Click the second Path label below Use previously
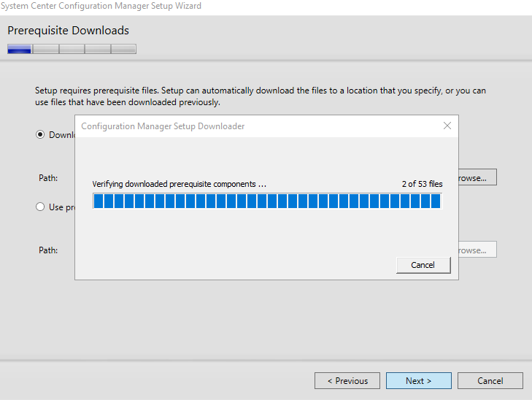Image resolution: width=532 pixels, height=400 pixels. [48, 250]
